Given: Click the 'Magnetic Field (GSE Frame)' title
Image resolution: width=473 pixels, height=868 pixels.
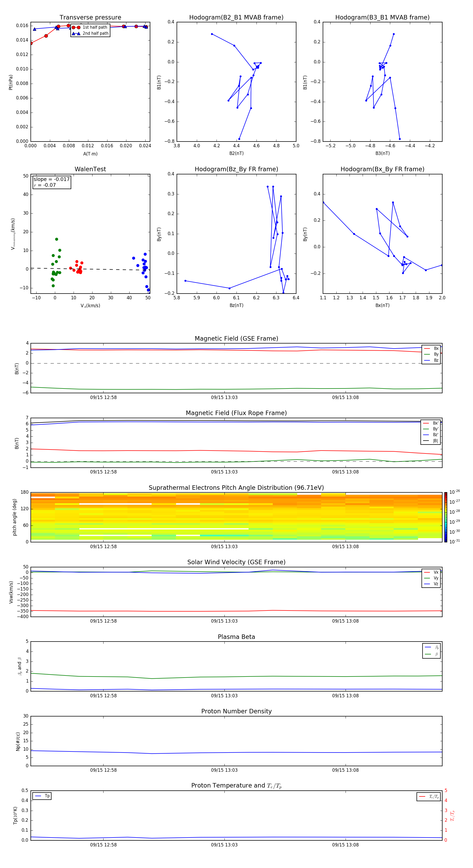Looking at the screenshot, I should [x=236, y=339].
